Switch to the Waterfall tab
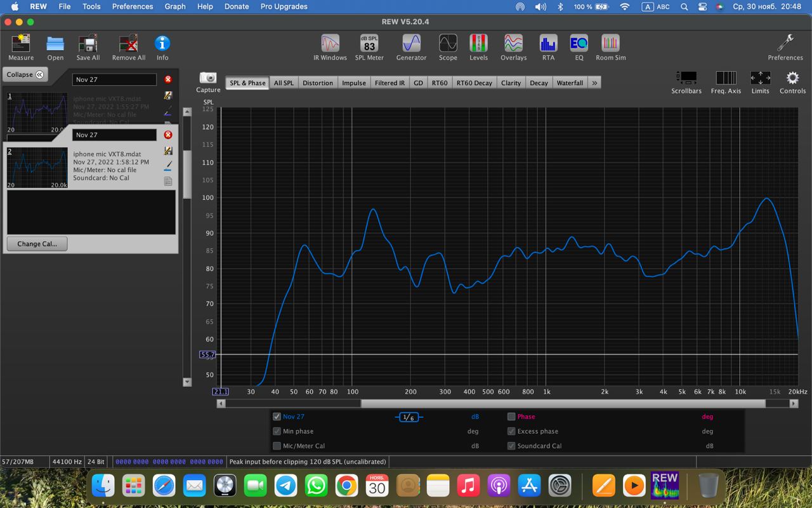This screenshot has height=508, width=812. (570, 83)
